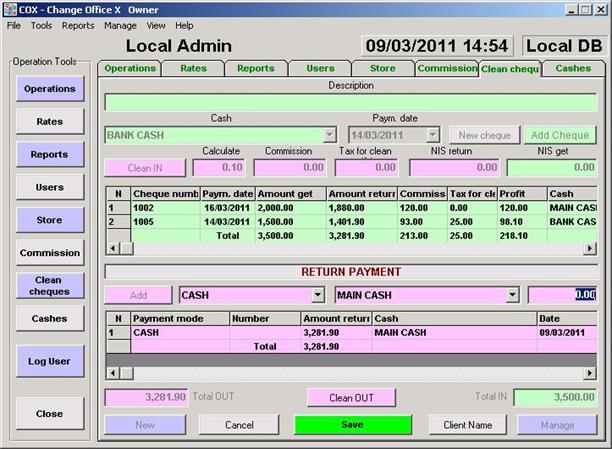Click the Cancel button

(x=238, y=425)
